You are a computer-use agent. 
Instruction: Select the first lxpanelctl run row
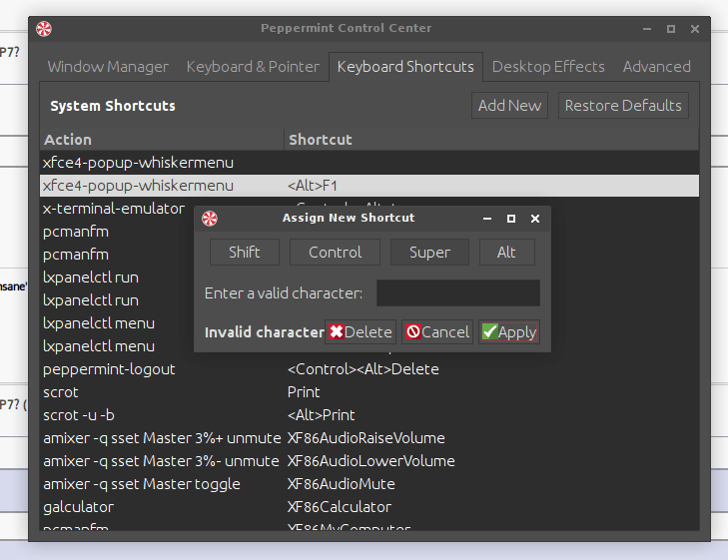(x=117, y=278)
